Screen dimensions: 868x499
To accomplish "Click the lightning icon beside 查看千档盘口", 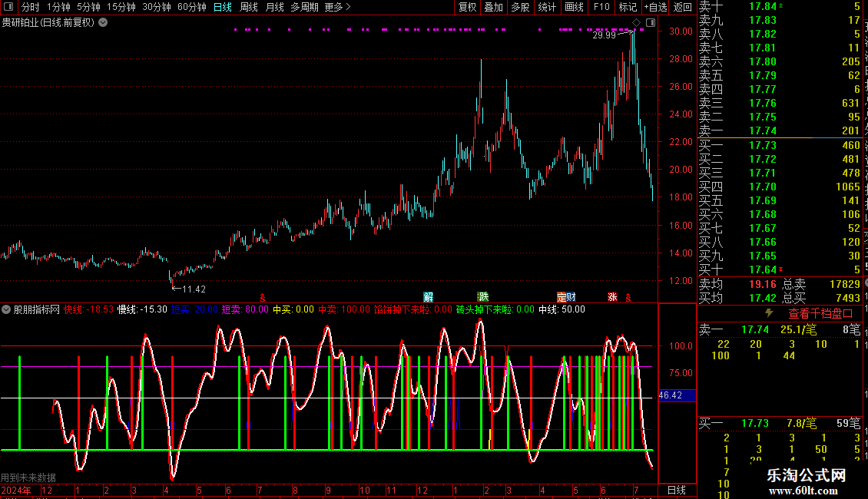I will click(x=769, y=313).
